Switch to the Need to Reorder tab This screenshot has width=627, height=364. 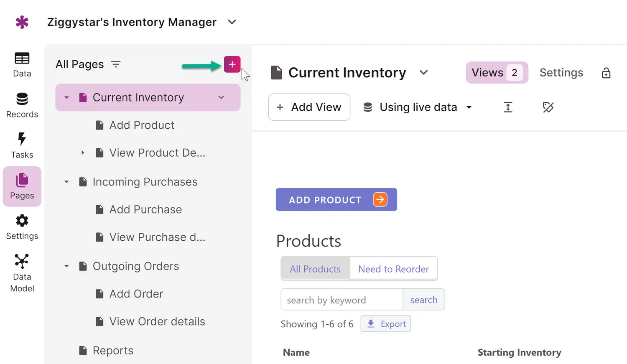coord(393,269)
